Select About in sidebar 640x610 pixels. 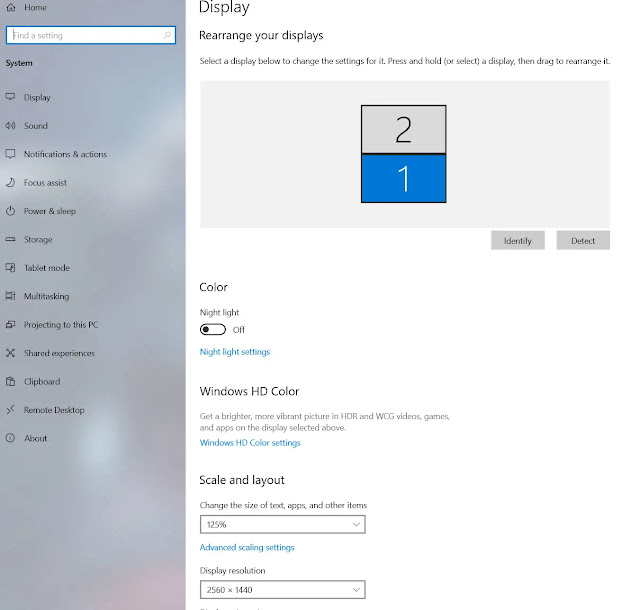36,439
